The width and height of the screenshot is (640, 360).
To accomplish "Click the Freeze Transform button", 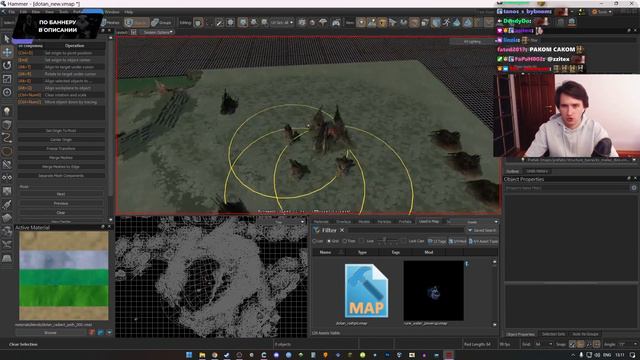I will [x=61, y=149].
